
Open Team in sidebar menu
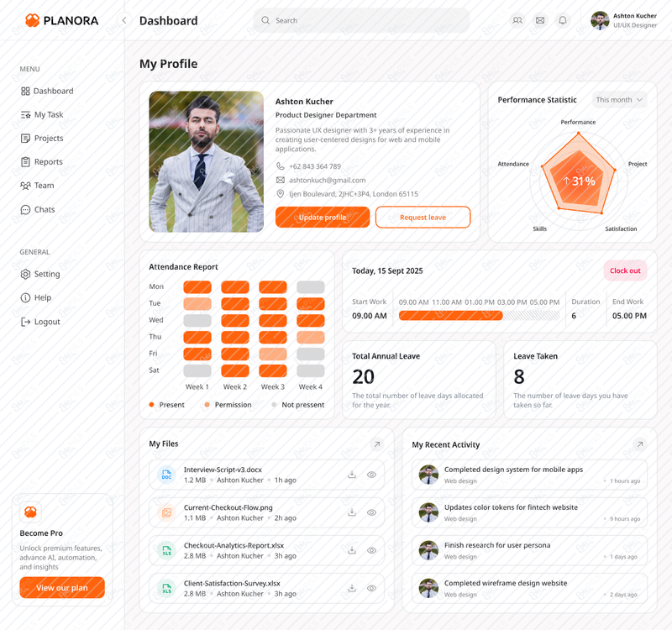37,185
